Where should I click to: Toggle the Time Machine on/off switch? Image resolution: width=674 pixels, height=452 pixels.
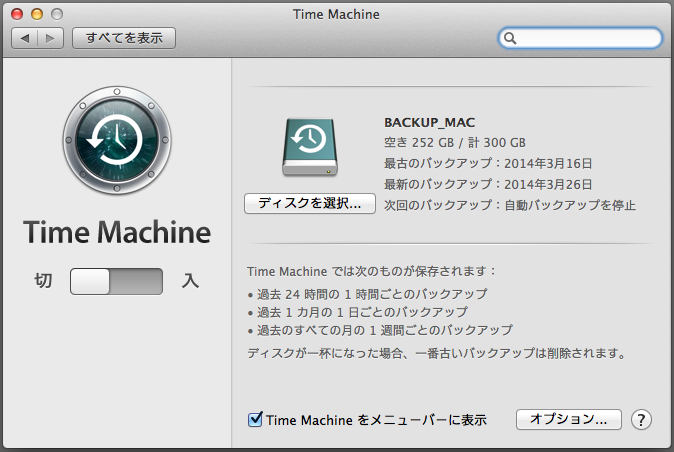point(116,281)
